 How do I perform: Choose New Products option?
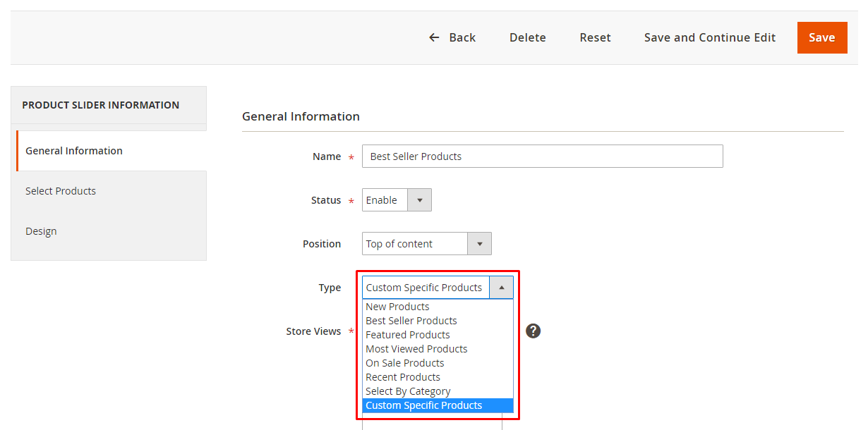pyautogui.click(x=397, y=307)
